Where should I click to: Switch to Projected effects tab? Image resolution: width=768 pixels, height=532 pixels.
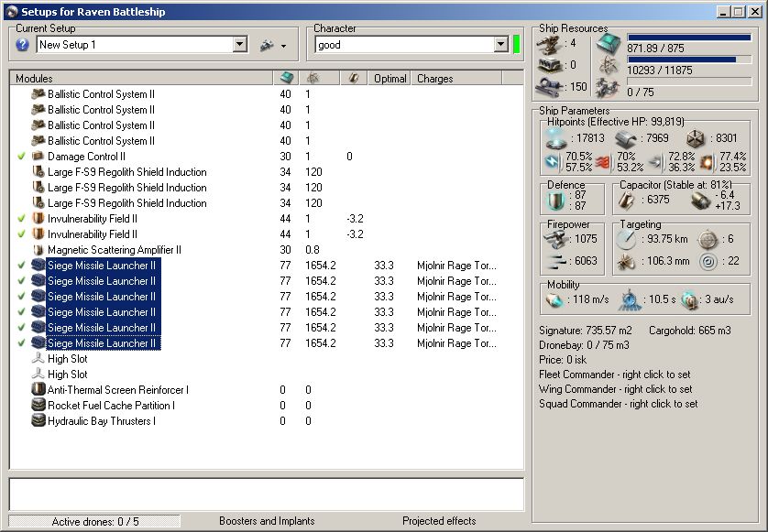click(439, 521)
